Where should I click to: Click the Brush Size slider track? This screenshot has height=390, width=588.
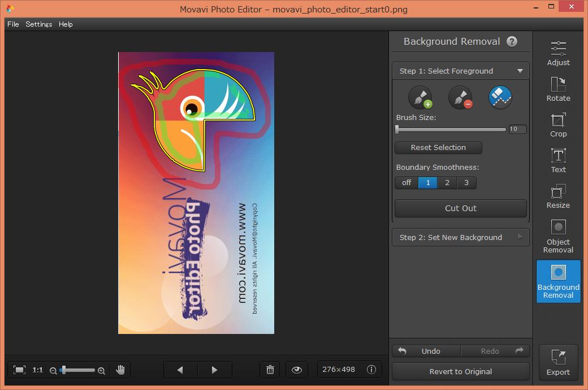coord(451,130)
